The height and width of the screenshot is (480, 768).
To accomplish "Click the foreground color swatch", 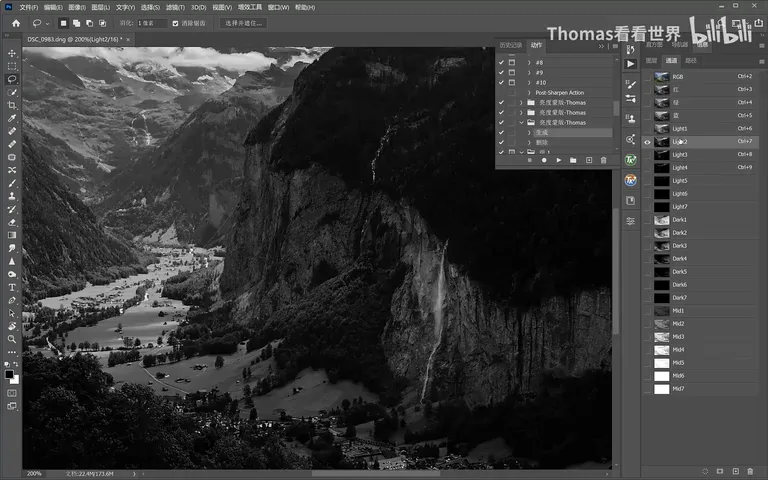I will coord(9,375).
